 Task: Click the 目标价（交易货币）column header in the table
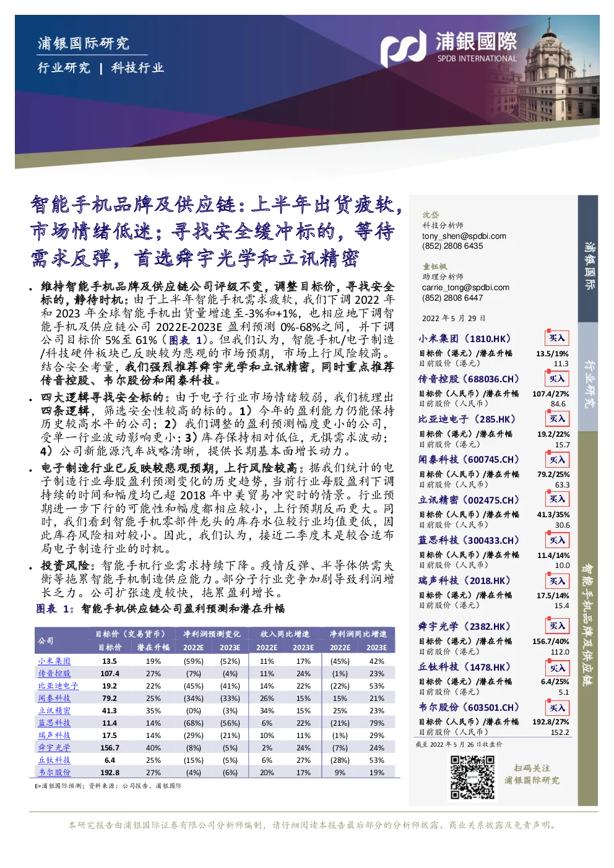click(x=131, y=634)
